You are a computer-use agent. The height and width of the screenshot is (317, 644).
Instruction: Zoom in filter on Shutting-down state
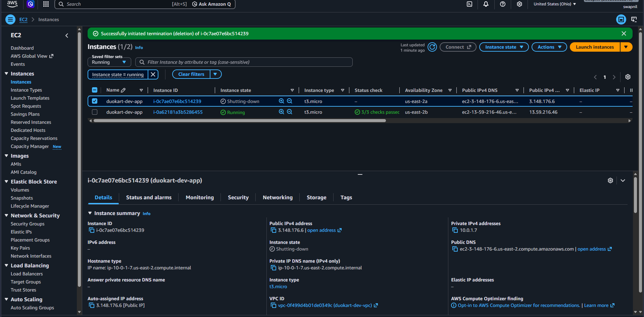coord(282,101)
